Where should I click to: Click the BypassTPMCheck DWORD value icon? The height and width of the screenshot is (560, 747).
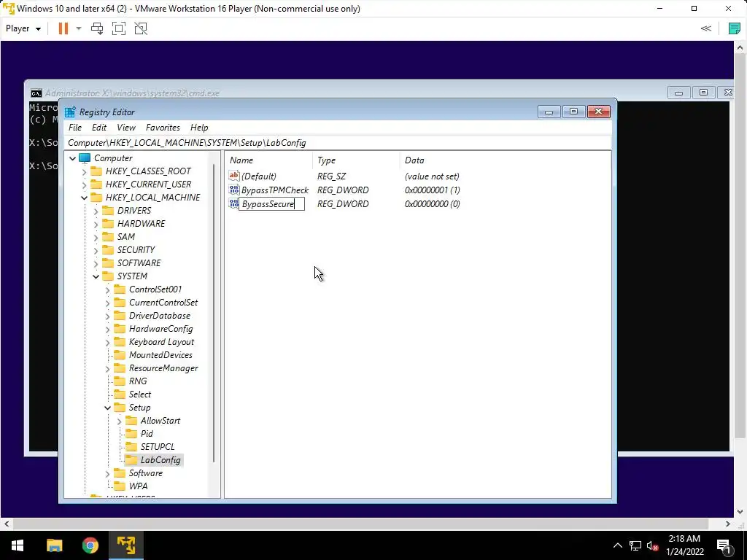(234, 190)
